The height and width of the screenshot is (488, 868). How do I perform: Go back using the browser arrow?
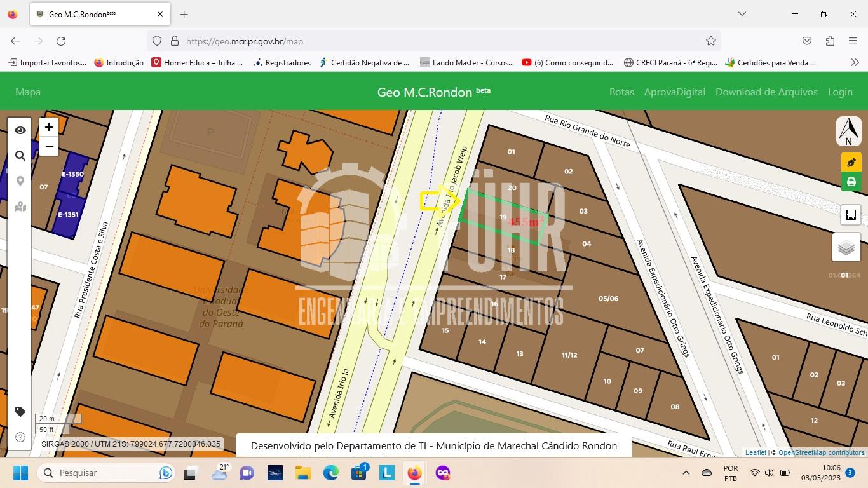[x=15, y=41]
